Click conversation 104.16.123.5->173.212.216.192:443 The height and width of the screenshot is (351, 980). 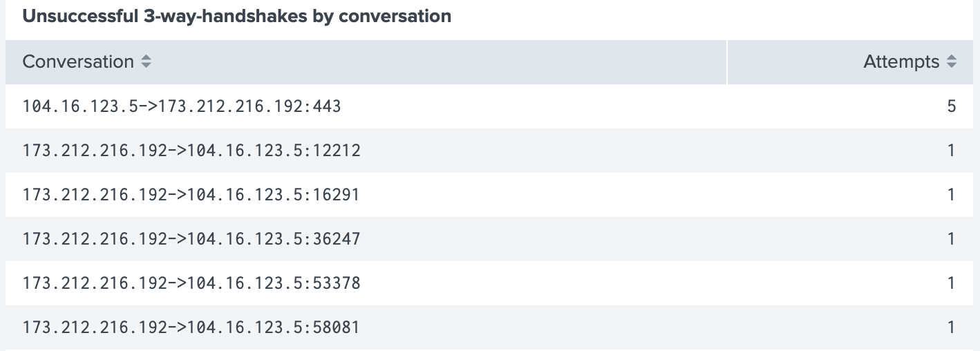click(182, 106)
